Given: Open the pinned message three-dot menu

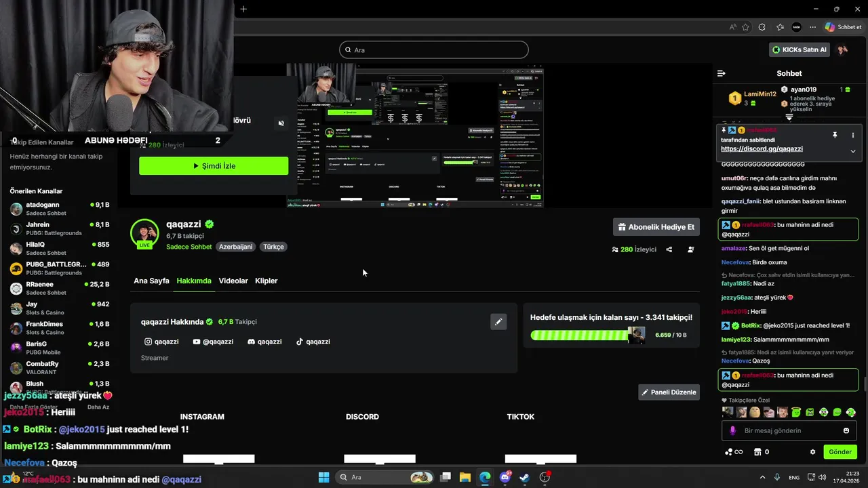Looking at the screenshot, I should tap(853, 136).
